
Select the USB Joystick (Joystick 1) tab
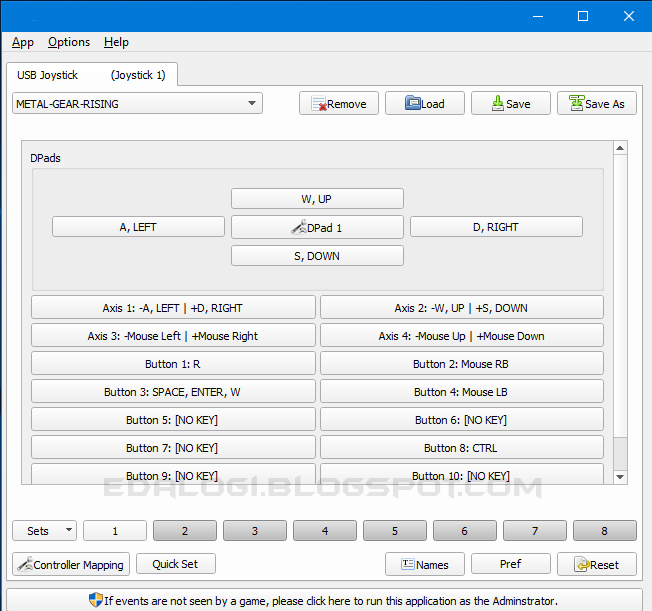(92, 74)
